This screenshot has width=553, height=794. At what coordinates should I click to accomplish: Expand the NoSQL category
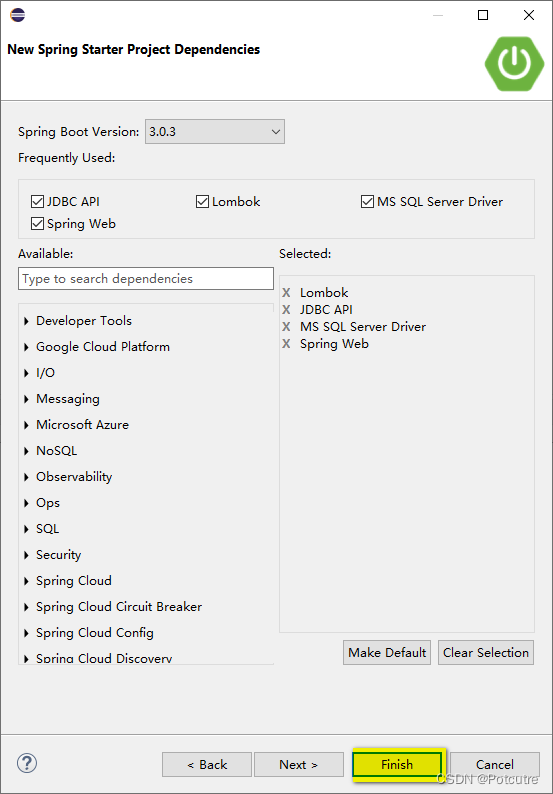coord(26,451)
